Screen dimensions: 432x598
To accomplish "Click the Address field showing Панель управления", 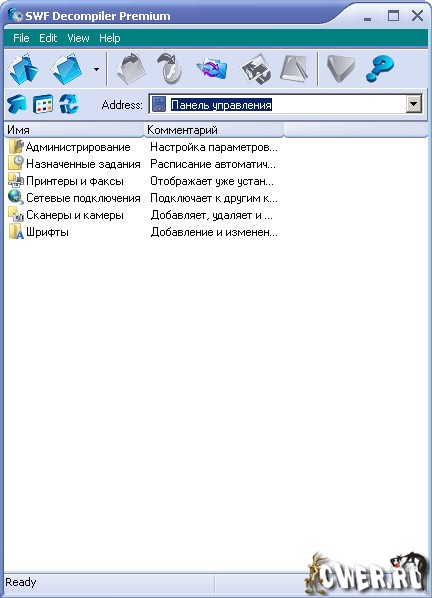I will coord(285,104).
